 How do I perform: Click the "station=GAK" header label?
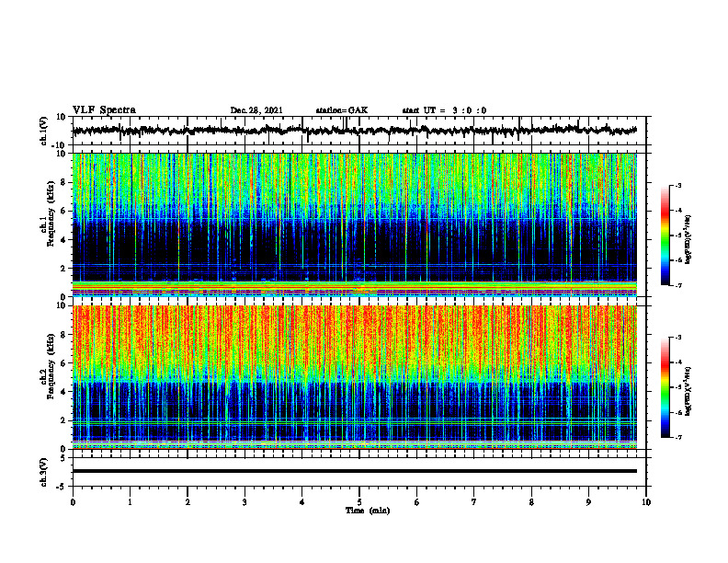(x=342, y=110)
